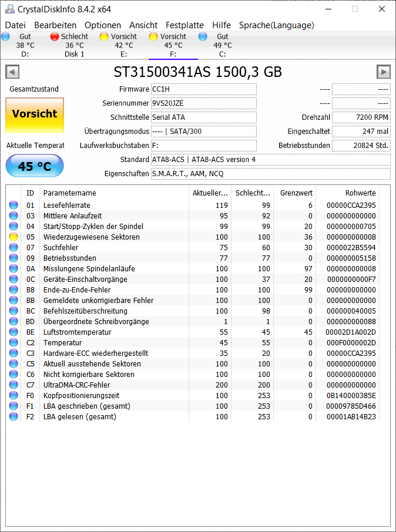Click raw value 0B140000385E of Kopfpositionierungszeit
396x532 pixels.
351,396
